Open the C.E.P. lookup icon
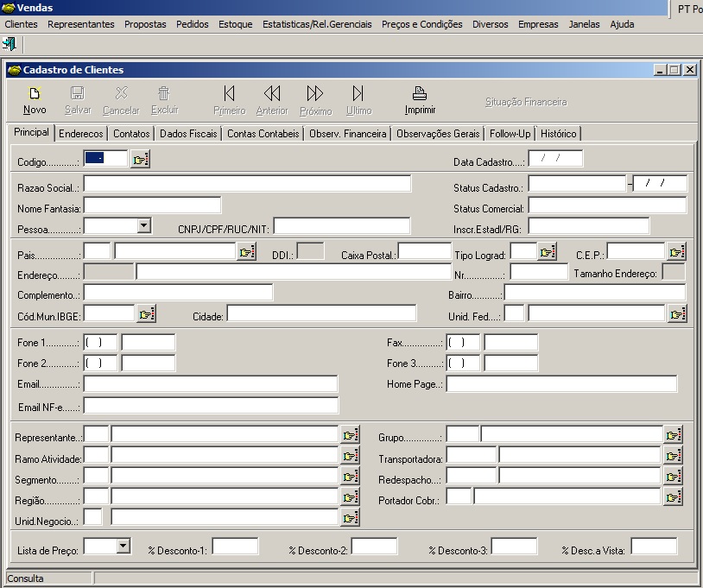The image size is (703, 588). pyautogui.click(x=676, y=251)
